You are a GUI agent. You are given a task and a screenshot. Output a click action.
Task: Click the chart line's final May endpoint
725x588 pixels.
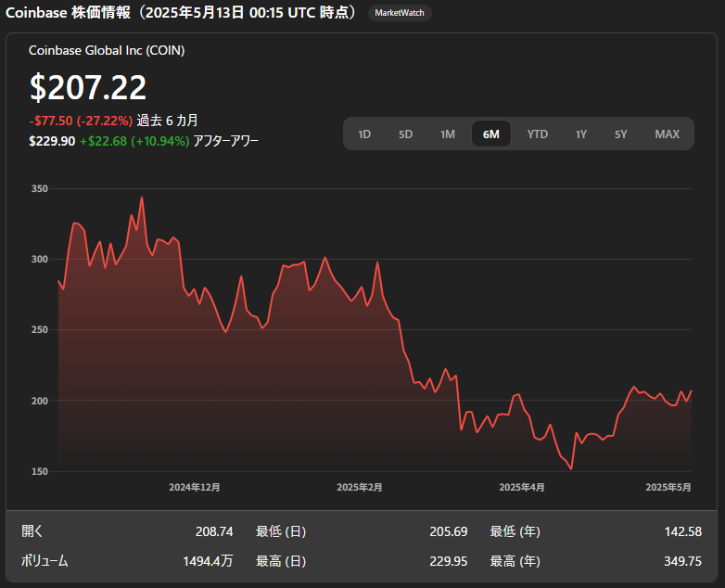(692, 391)
